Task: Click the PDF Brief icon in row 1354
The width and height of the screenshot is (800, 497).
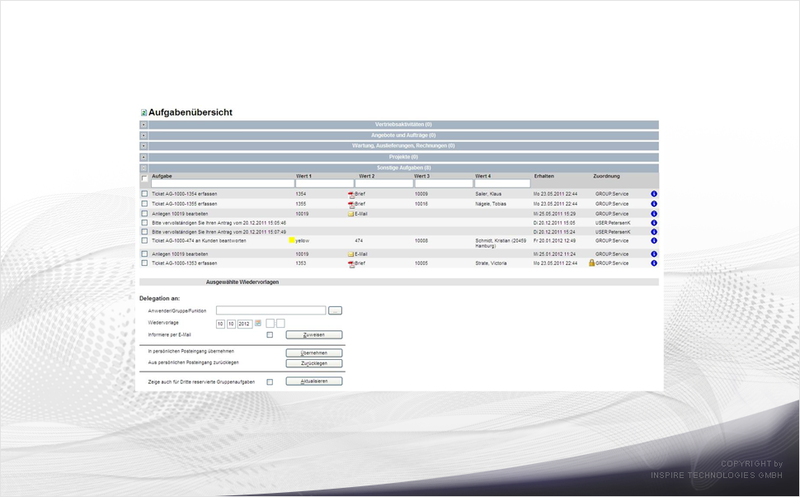Action: [351, 194]
